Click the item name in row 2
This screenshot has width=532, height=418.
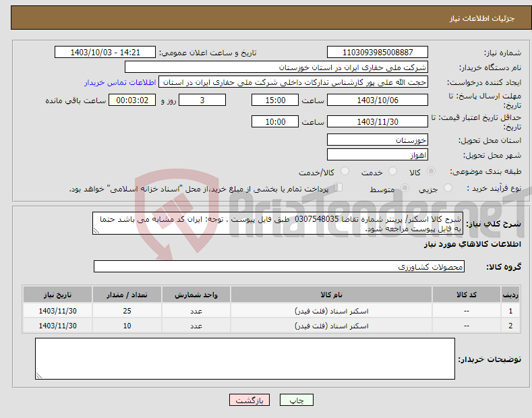(x=331, y=326)
